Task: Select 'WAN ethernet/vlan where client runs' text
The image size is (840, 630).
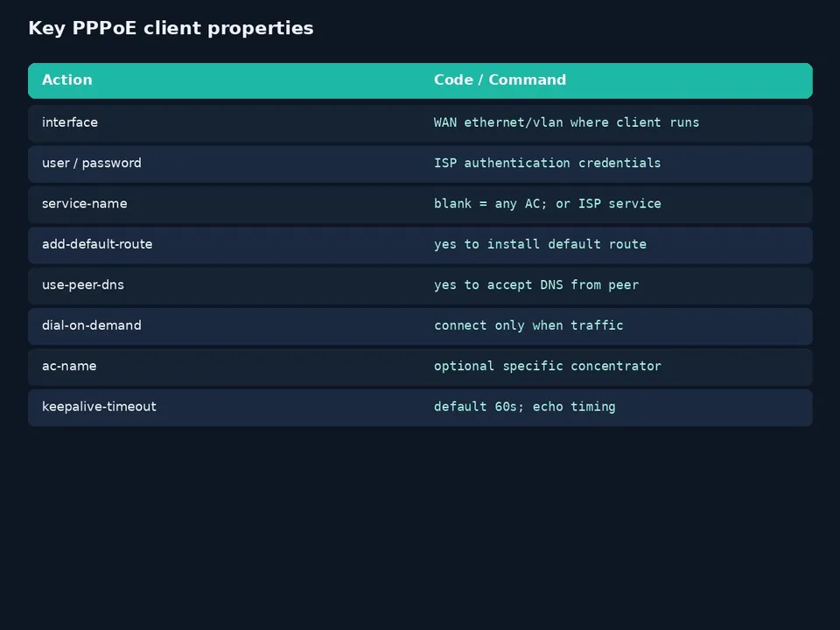Action: (566, 122)
